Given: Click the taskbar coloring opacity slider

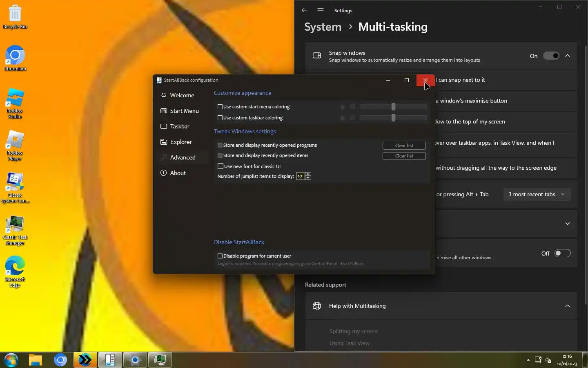Looking at the screenshot, I should click(393, 118).
